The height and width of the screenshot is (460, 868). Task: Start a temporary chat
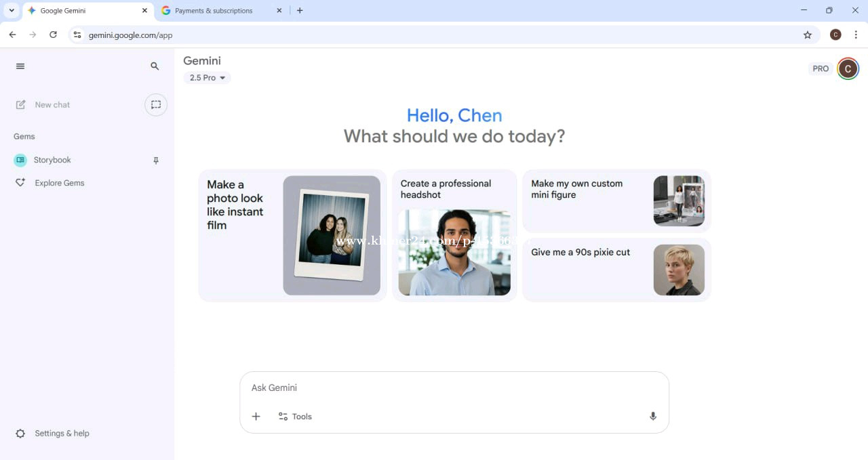(x=156, y=104)
